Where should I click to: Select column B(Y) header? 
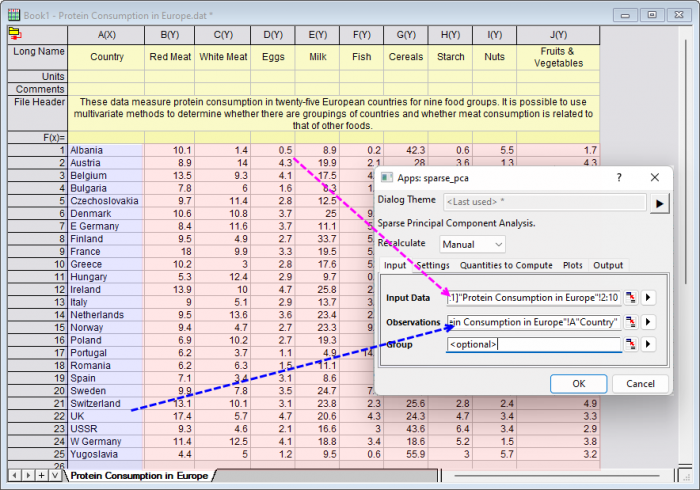coord(169,35)
